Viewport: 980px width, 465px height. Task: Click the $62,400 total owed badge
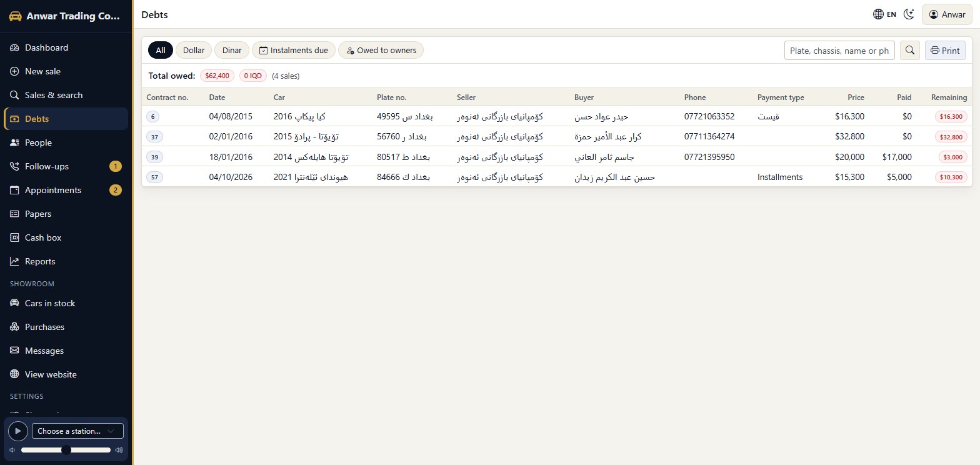click(217, 76)
